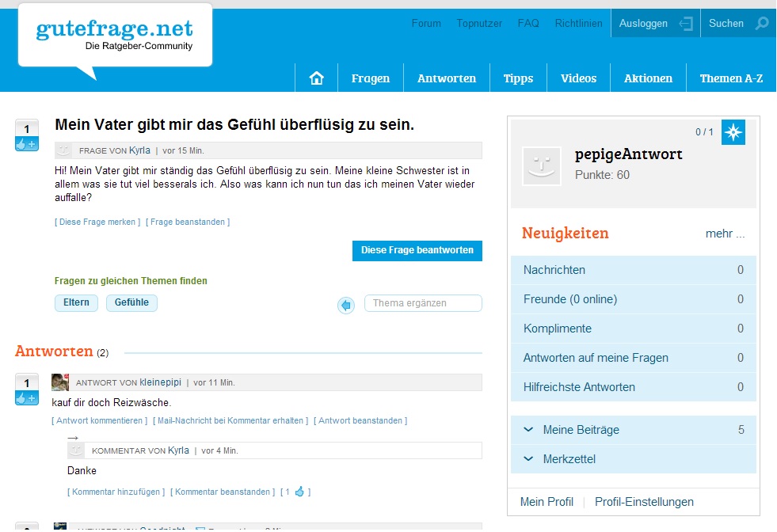Upvote the question with thumbs-up button
This screenshot has height=532, width=777.
coord(26,144)
